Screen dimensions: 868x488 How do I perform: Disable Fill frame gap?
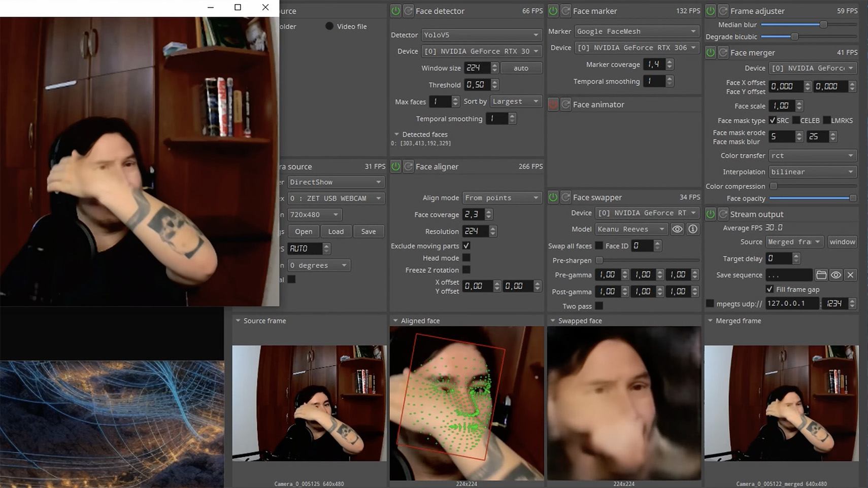(770, 289)
